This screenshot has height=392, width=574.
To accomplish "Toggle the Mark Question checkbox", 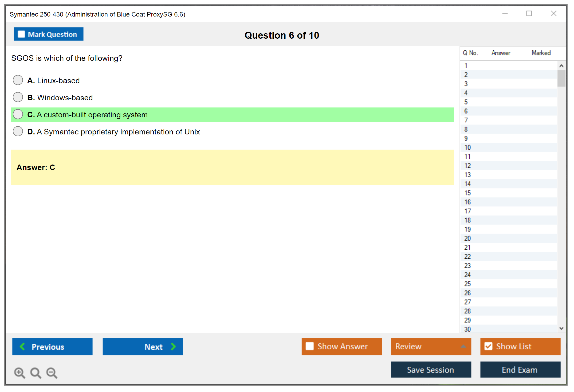I will tap(21, 34).
